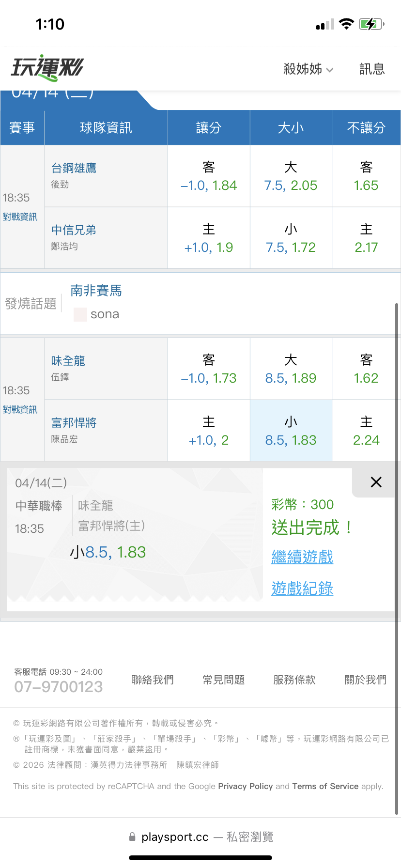Open 常見問題 footer link
Viewport: 401px width, 868px height.
point(223,680)
